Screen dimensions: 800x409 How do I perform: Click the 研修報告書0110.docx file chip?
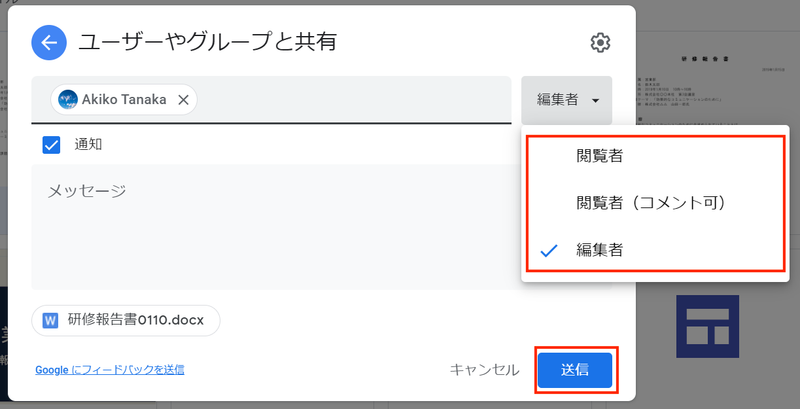[126, 321]
